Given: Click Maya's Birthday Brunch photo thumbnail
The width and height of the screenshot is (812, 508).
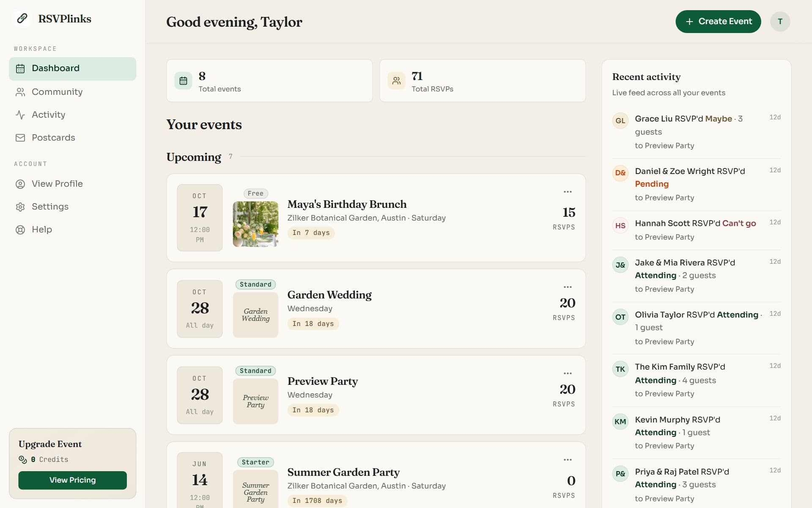Looking at the screenshot, I should (x=255, y=224).
